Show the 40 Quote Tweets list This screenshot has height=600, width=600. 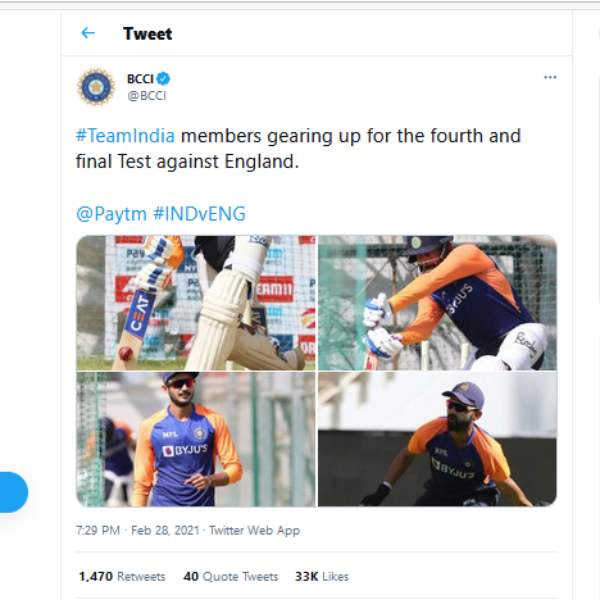(231, 576)
